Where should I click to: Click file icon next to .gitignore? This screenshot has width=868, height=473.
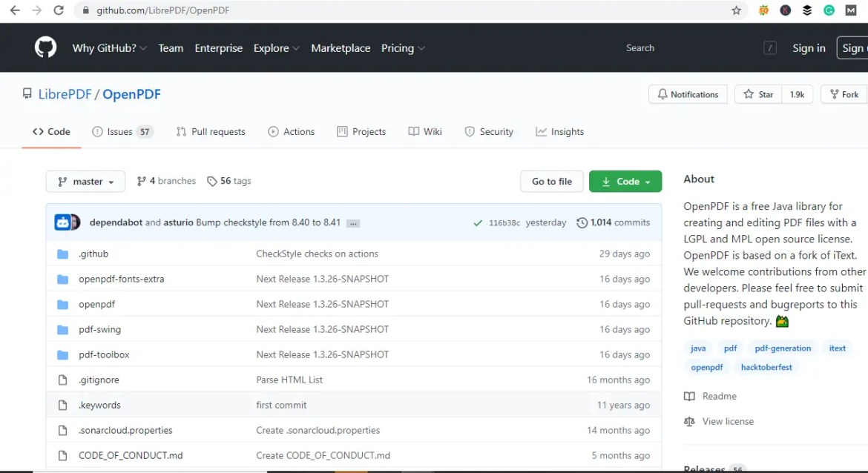coord(62,380)
